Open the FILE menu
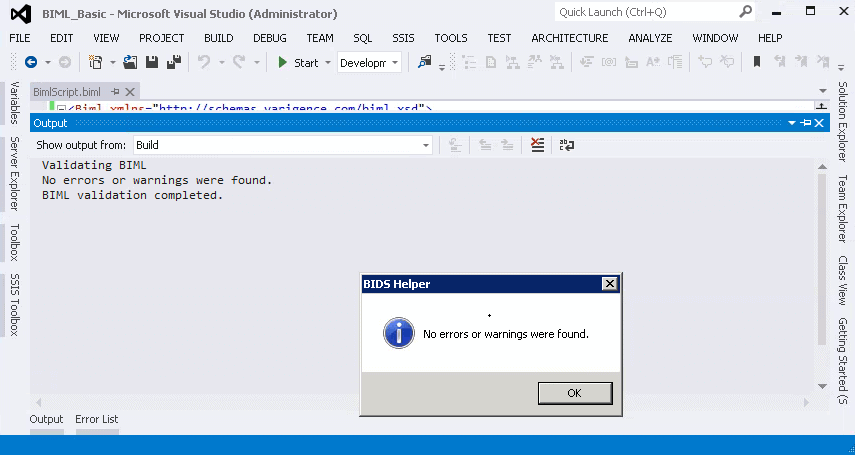 point(20,38)
